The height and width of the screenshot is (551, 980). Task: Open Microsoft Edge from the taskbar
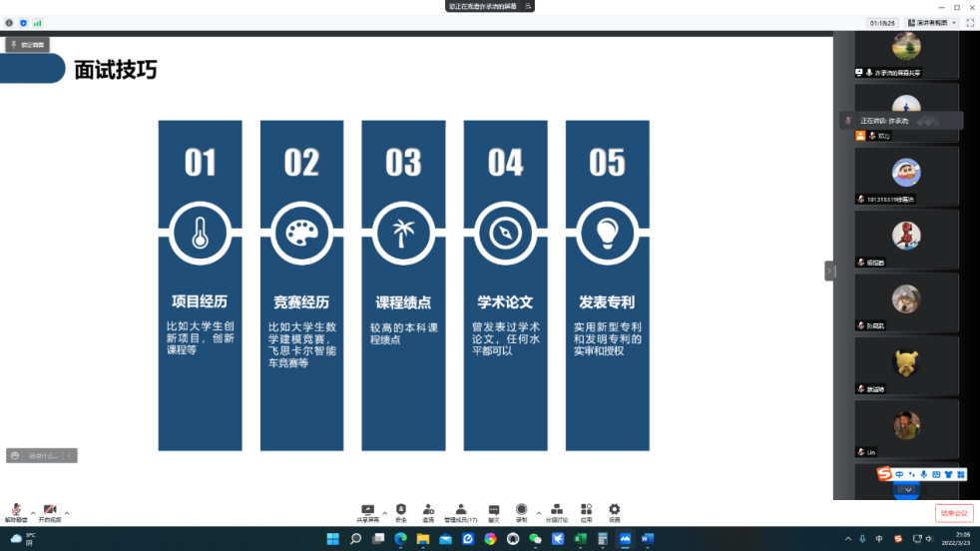click(400, 539)
